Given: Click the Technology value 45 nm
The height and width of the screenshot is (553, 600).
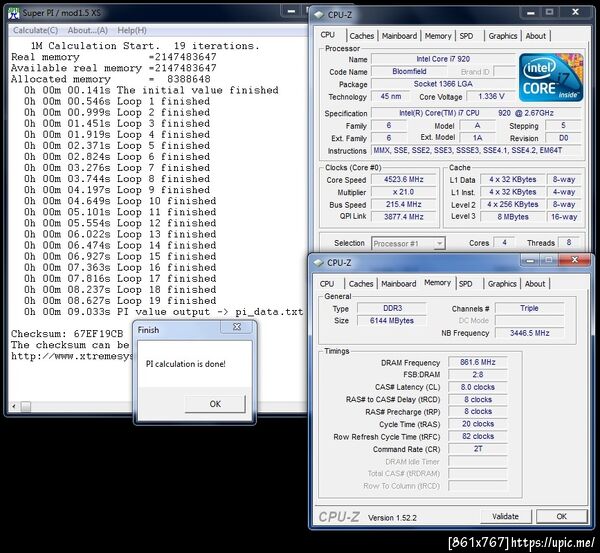Looking at the screenshot, I should click(x=390, y=96).
